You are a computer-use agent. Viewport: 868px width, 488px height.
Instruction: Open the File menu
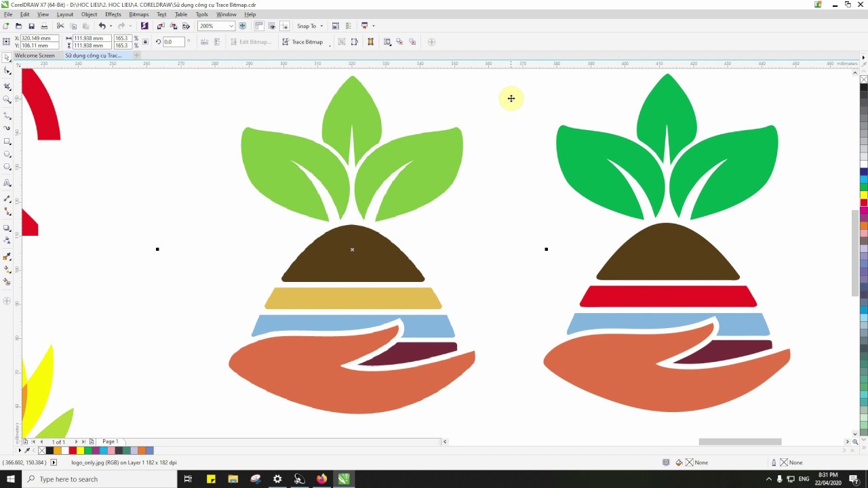pyautogui.click(x=8, y=14)
